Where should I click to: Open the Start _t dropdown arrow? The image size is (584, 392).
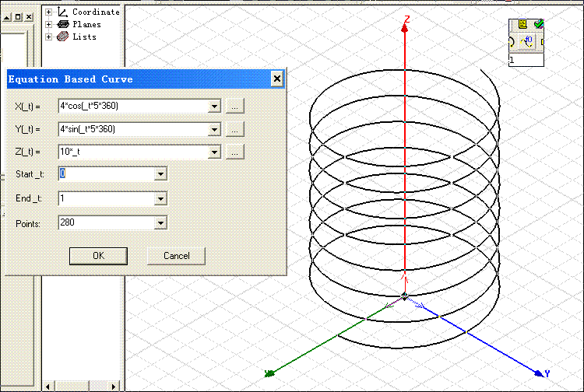click(x=160, y=173)
